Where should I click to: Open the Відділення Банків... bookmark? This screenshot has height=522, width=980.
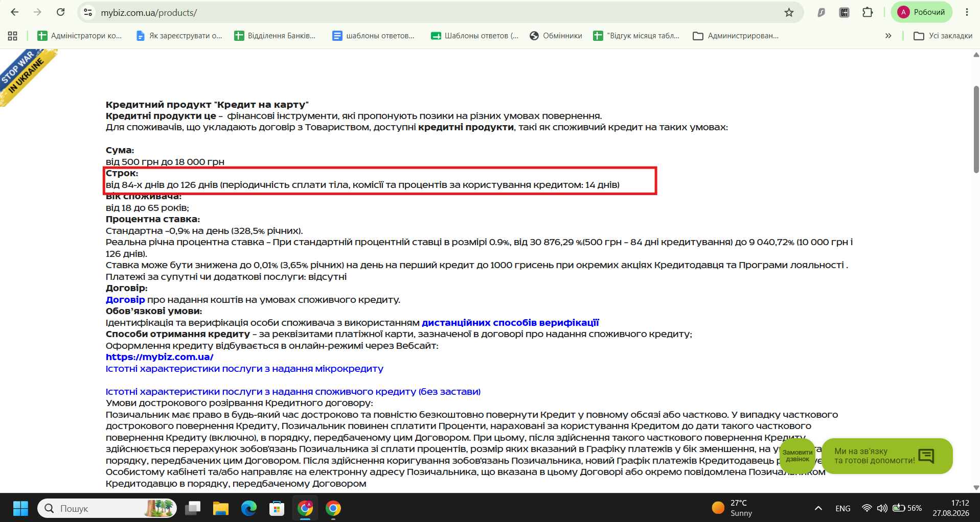(275, 36)
